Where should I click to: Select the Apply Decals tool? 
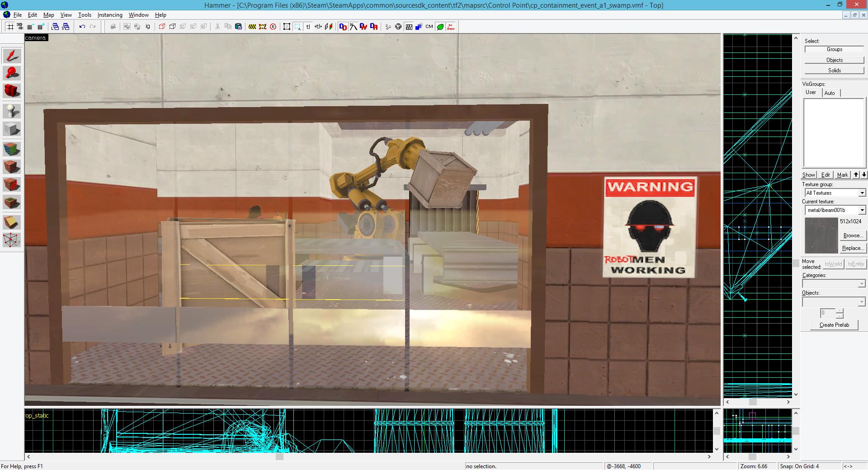pos(12,184)
